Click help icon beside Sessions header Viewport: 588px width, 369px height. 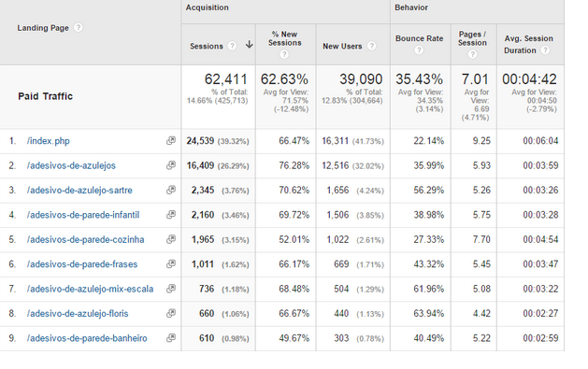pos(233,46)
